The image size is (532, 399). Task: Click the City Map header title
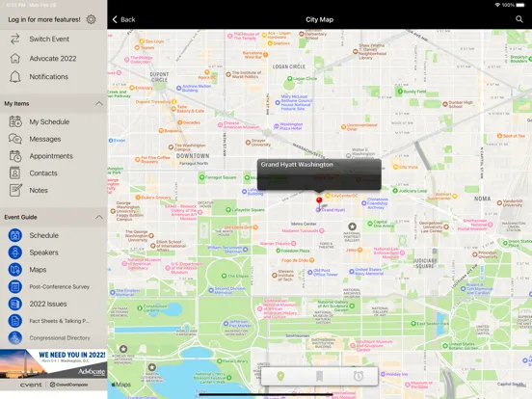click(319, 19)
